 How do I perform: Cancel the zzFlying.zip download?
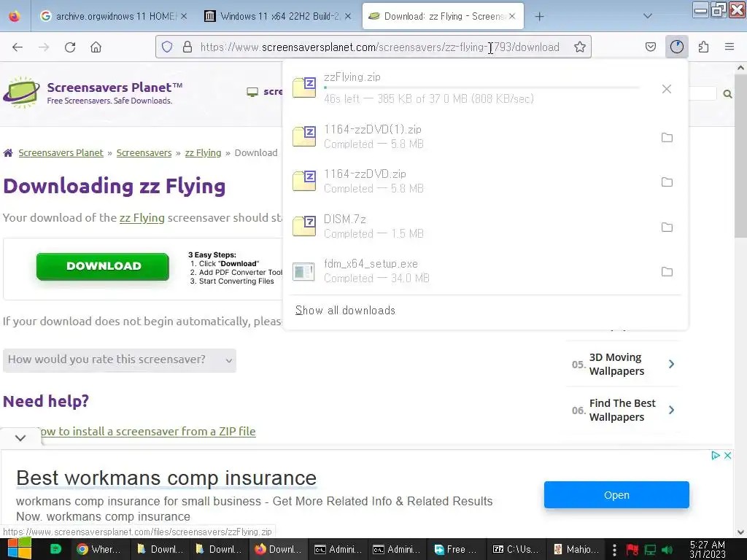click(x=667, y=89)
